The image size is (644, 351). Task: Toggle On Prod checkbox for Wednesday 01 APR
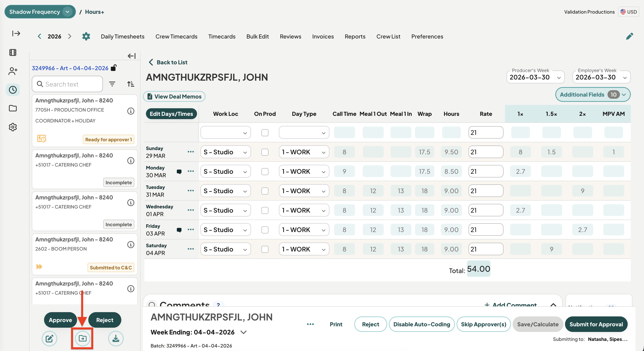[x=265, y=210]
